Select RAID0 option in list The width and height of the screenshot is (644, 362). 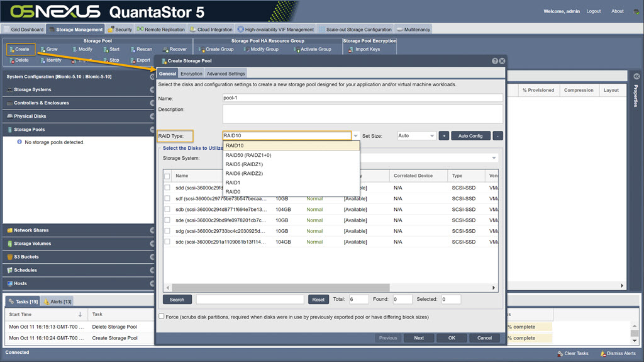[291, 191]
